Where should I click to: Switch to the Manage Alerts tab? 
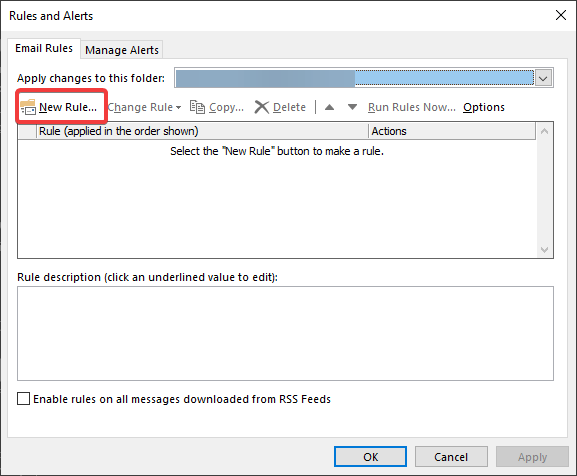122,50
